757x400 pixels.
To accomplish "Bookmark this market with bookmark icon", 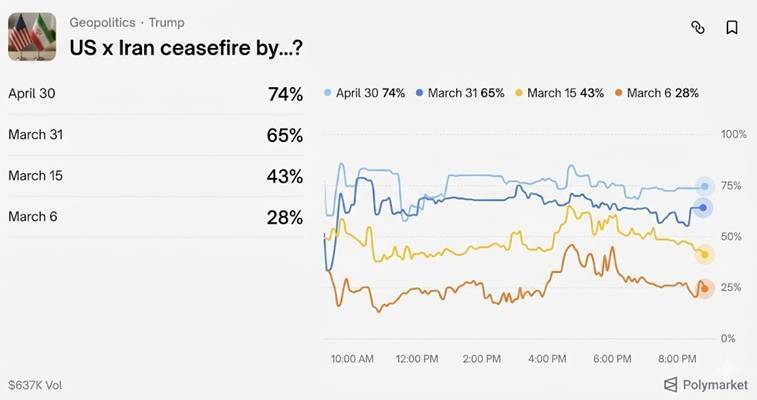I will (x=732, y=28).
